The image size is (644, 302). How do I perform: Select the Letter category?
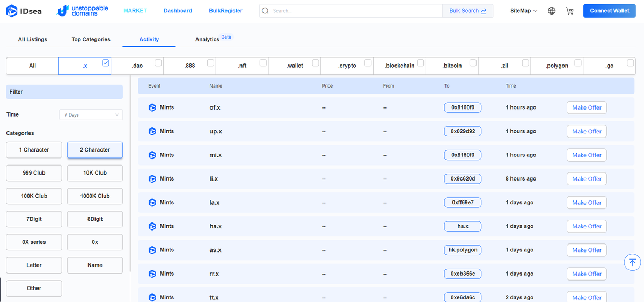34,265
